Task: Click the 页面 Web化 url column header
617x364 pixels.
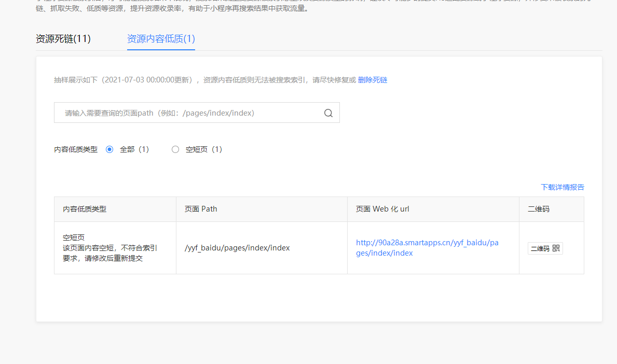Action: [383, 208]
